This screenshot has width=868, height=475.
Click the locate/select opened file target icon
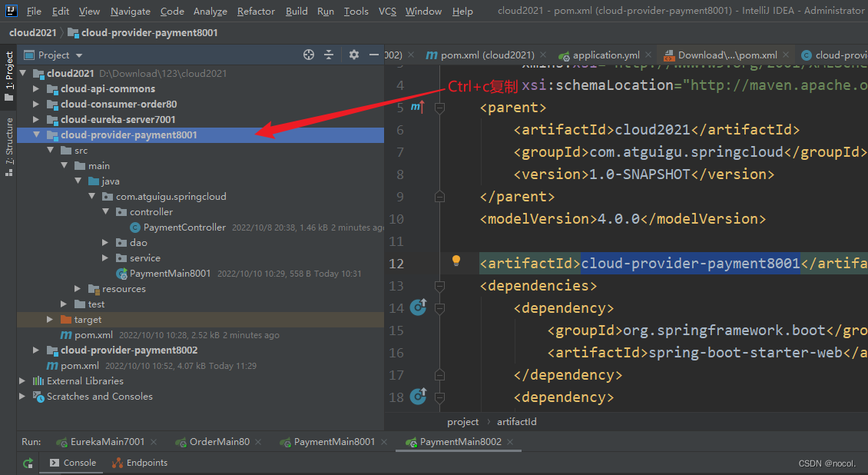click(x=309, y=55)
